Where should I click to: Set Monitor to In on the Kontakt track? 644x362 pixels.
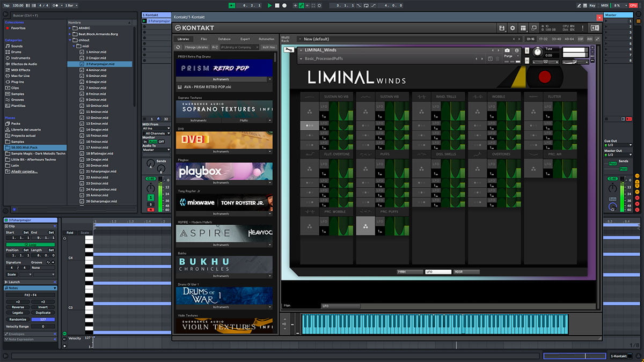click(145, 142)
